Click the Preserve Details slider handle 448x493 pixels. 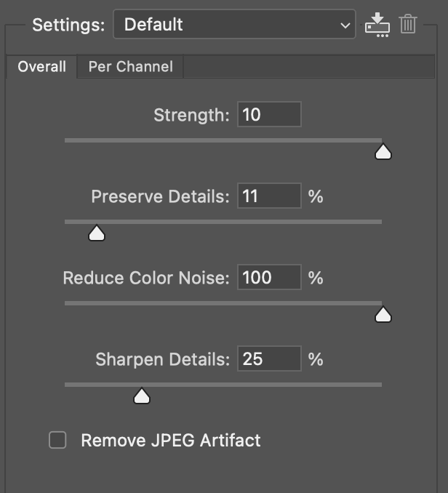pyautogui.click(x=96, y=233)
